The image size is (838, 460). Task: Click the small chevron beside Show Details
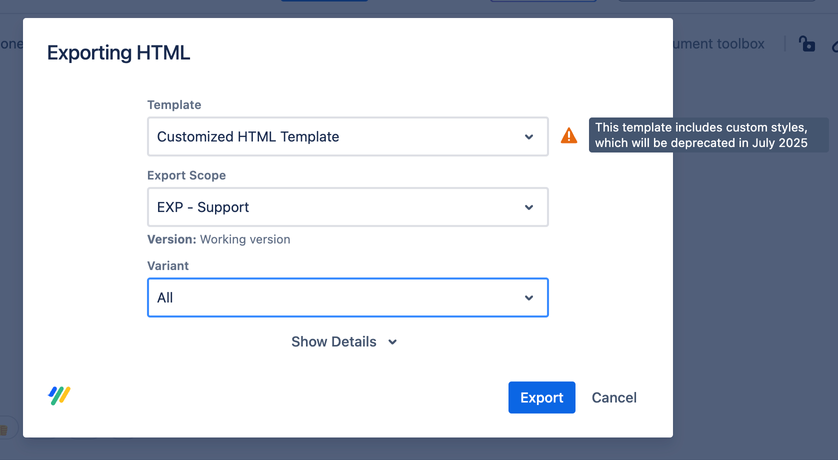click(x=393, y=342)
